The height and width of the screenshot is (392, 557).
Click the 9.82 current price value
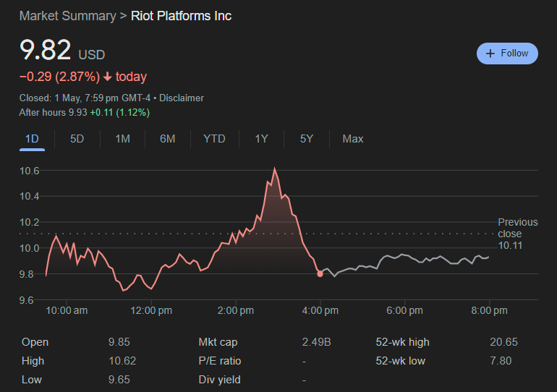[45, 50]
